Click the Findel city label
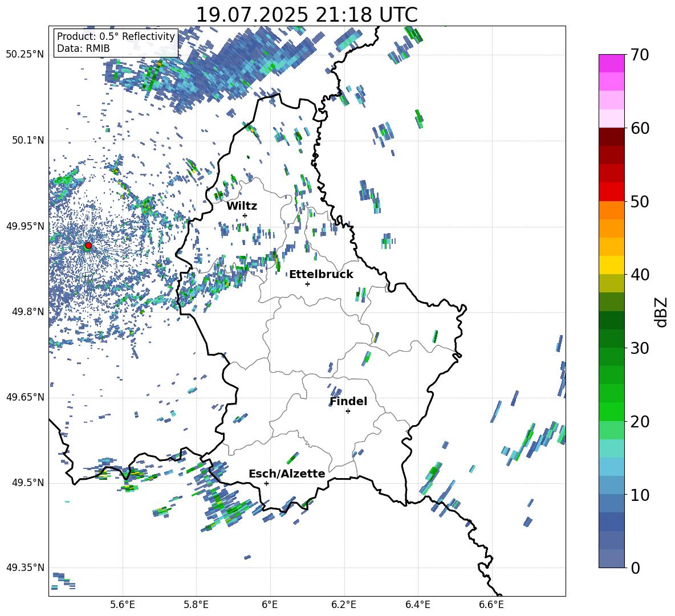This screenshot has height=616, width=675. pos(348,401)
